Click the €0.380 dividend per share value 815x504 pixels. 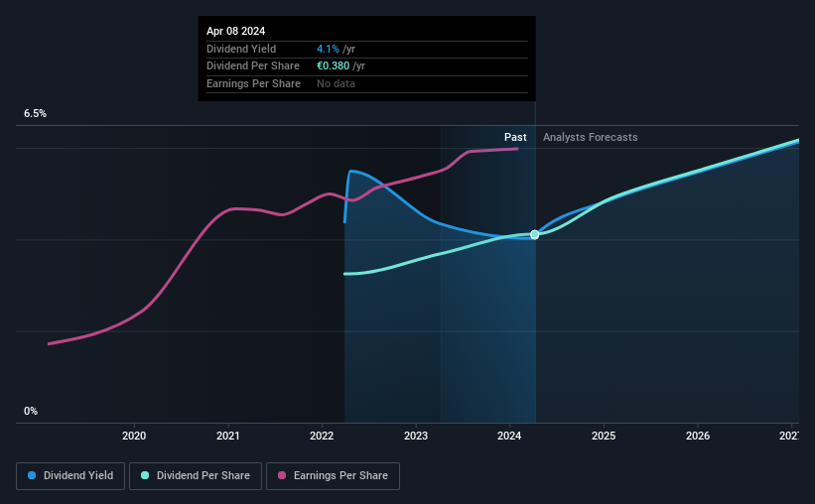click(x=334, y=66)
